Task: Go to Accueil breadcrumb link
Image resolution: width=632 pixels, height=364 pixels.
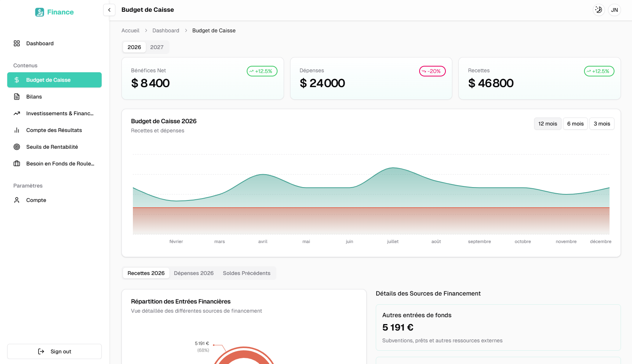Action: [130, 30]
